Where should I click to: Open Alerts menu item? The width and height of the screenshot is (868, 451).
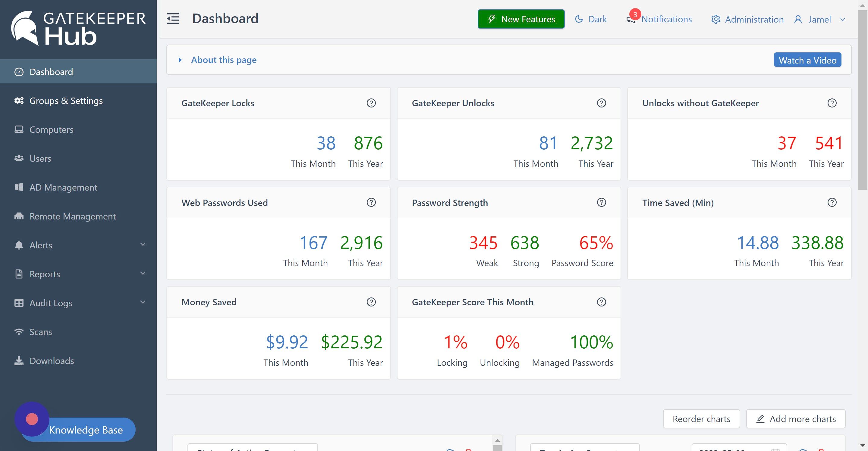[x=78, y=245]
